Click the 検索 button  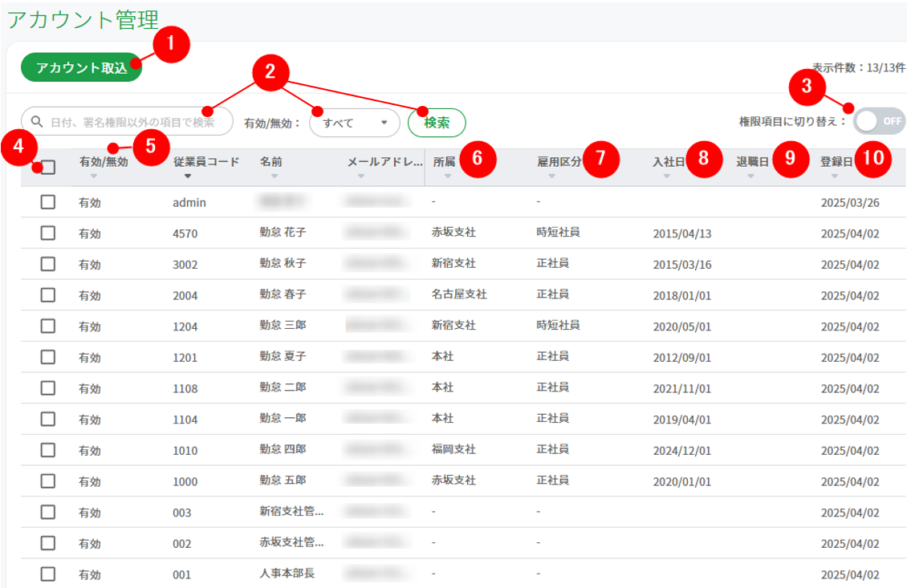pos(436,123)
